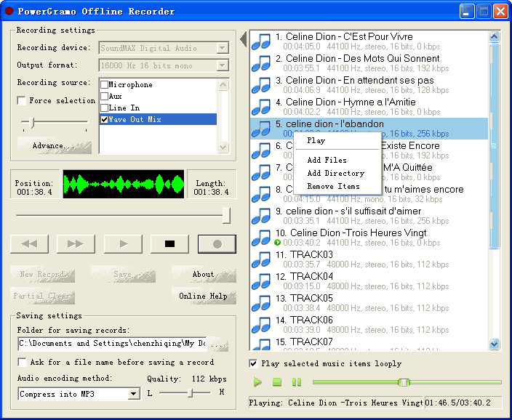512x420 pixels.
Task: Click the green playlist play button
Action: (257, 381)
